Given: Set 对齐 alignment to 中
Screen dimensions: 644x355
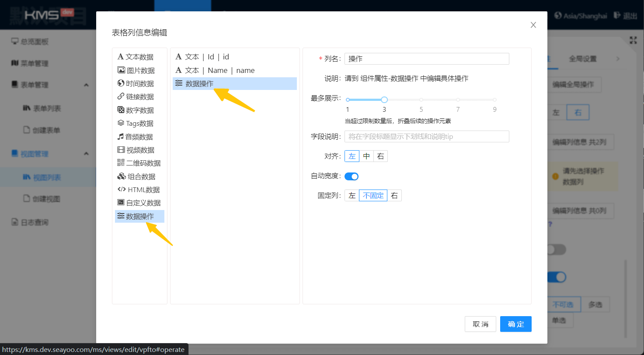Looking at the screenshot, I should tap(366, 156).
